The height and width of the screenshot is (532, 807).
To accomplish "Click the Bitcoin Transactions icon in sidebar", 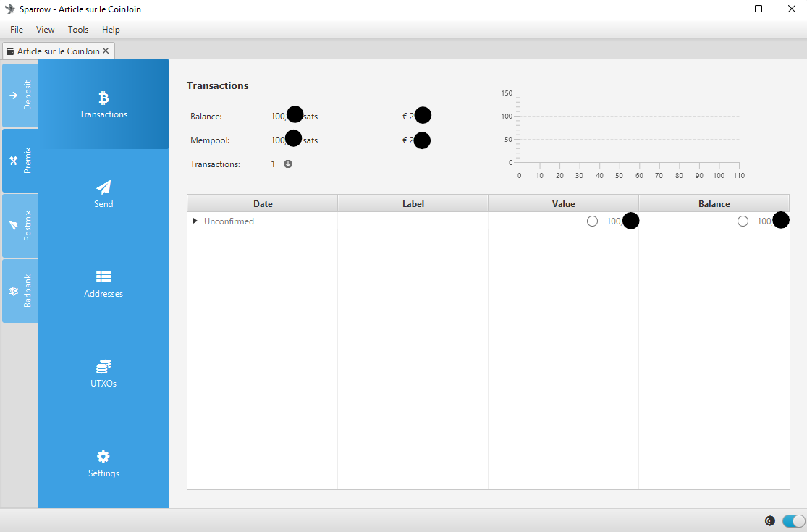I will tap(103, 98).
